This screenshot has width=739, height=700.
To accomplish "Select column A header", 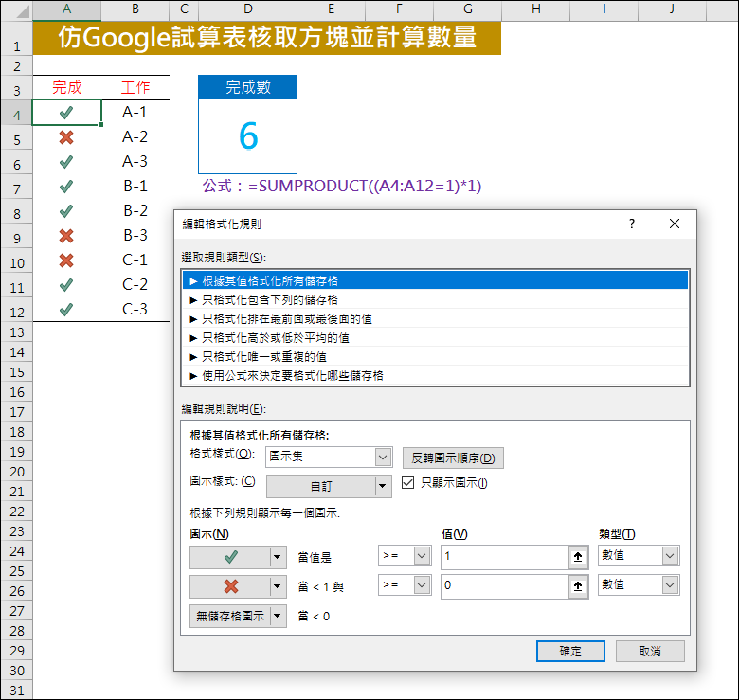I will [66, 9].
